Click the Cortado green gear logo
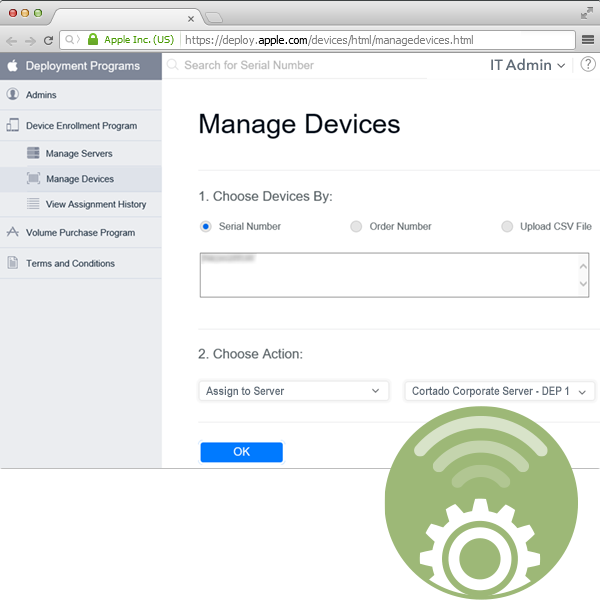 pyautogui.click(x=481, y=503)
